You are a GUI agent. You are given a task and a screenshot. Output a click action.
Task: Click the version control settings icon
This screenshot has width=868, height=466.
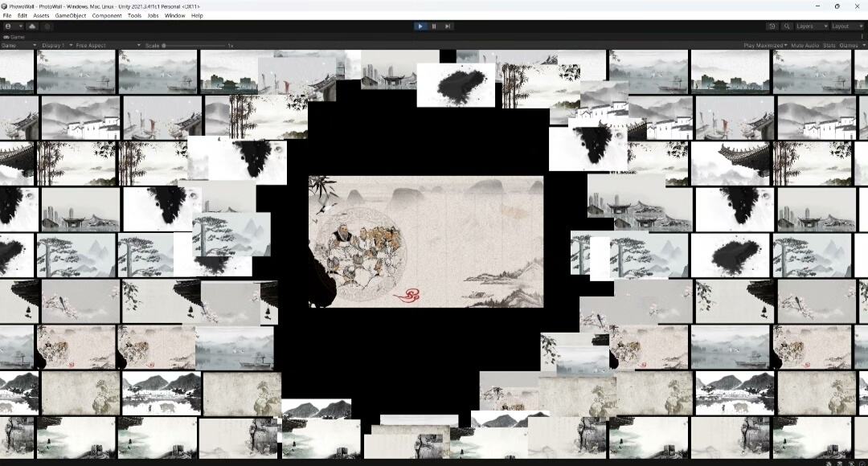click(x=47, y=26)
